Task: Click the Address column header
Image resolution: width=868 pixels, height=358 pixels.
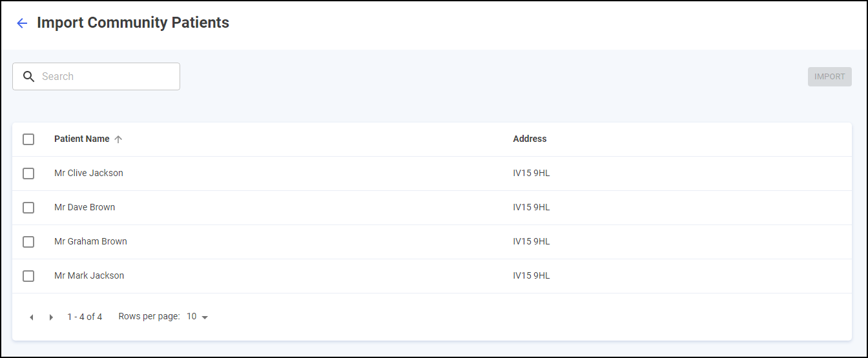Action: (530, 139)
